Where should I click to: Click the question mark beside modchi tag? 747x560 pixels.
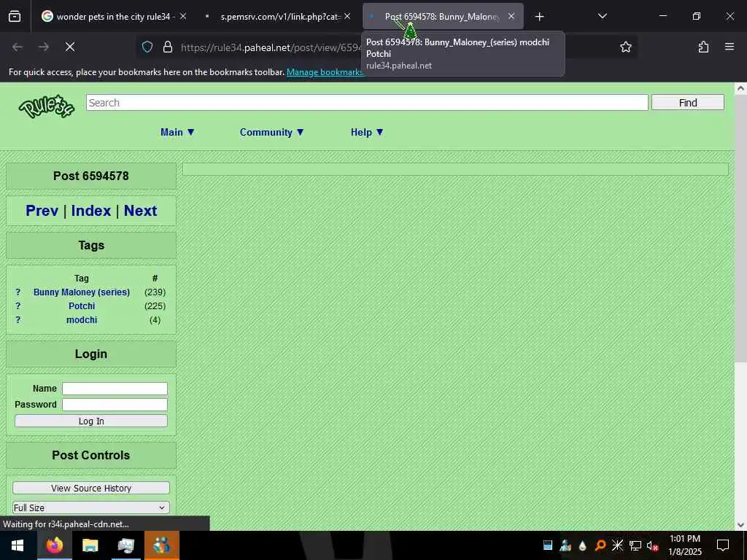click(x=18, y=319)
